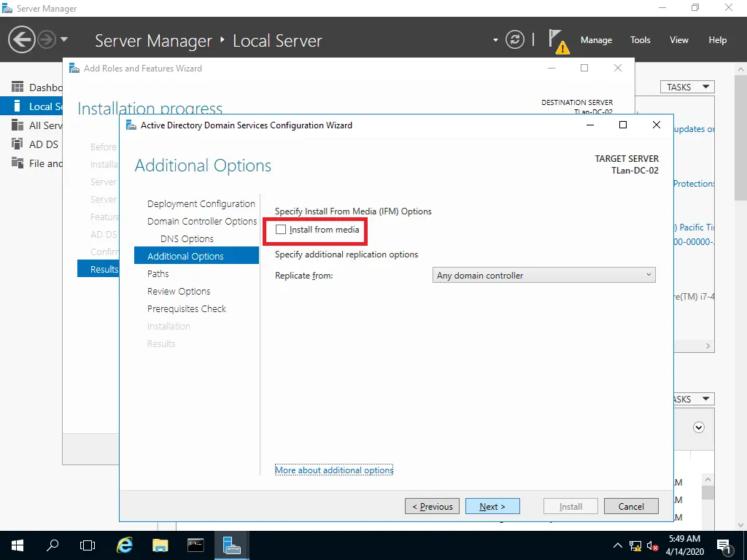Refresh Server Manager with the refresh icon
The image size is (747, 560).
point(514,39)
